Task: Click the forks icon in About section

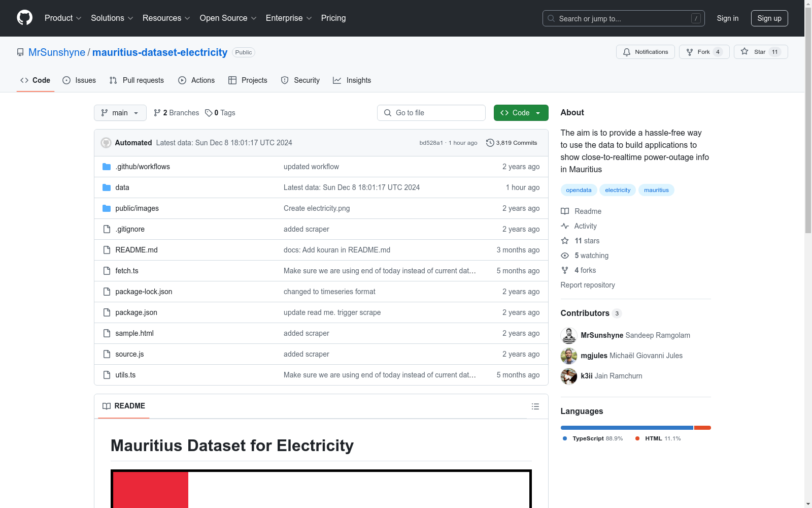Action: click(565, 270)
